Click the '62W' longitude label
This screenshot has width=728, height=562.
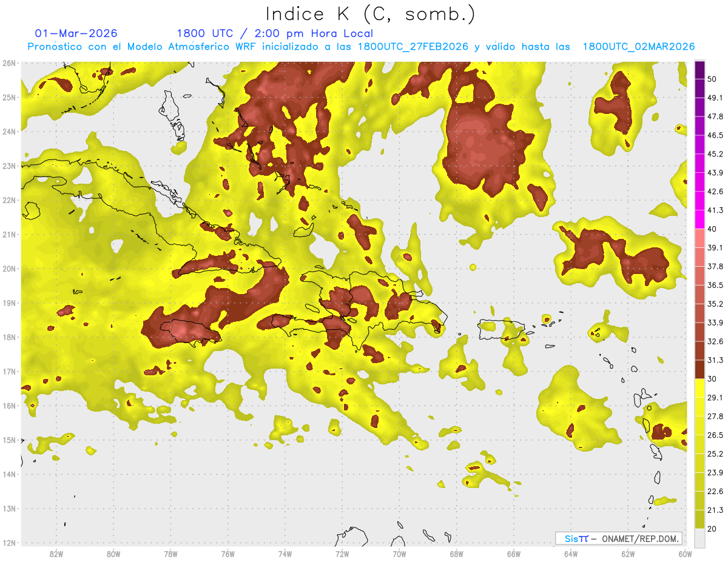(628, 554)
